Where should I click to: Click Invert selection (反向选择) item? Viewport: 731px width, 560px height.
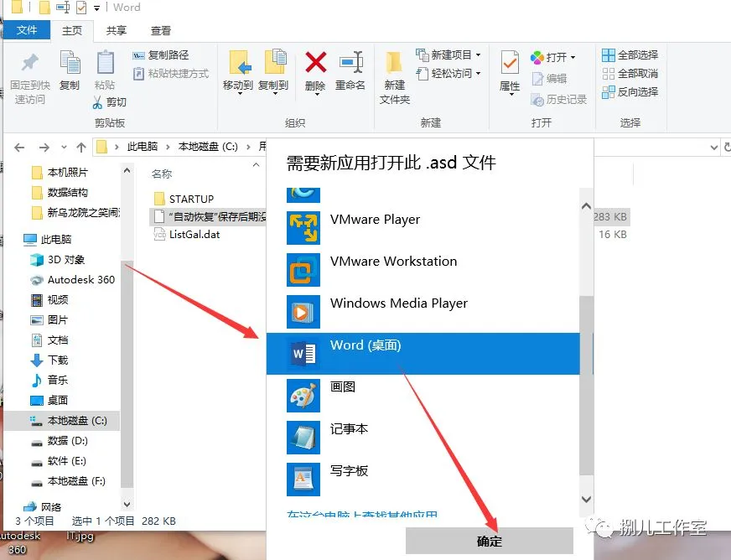pyautogui.click(x=630, y=92)
